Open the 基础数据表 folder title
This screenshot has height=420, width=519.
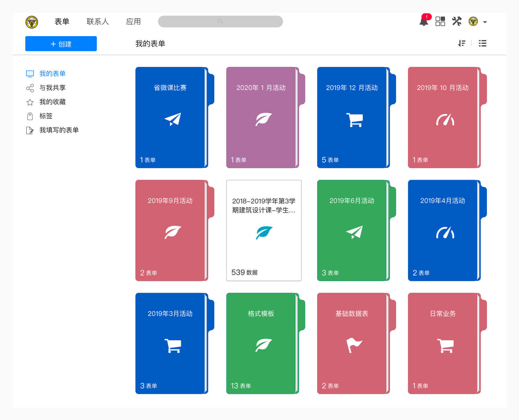(x=352, y=314)
